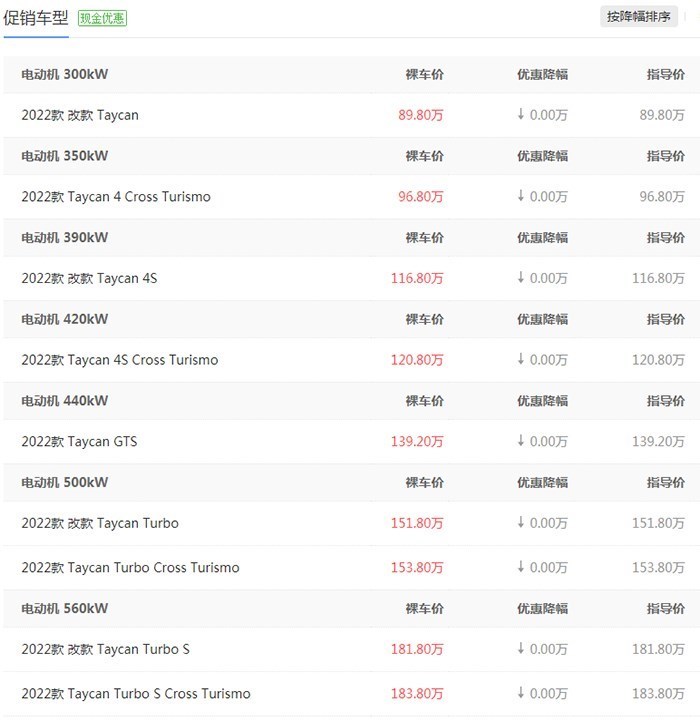Click 0.00万 discount in Taycan GTS row
The width and height of the screenshot is (700, 721).
point(543,441)
